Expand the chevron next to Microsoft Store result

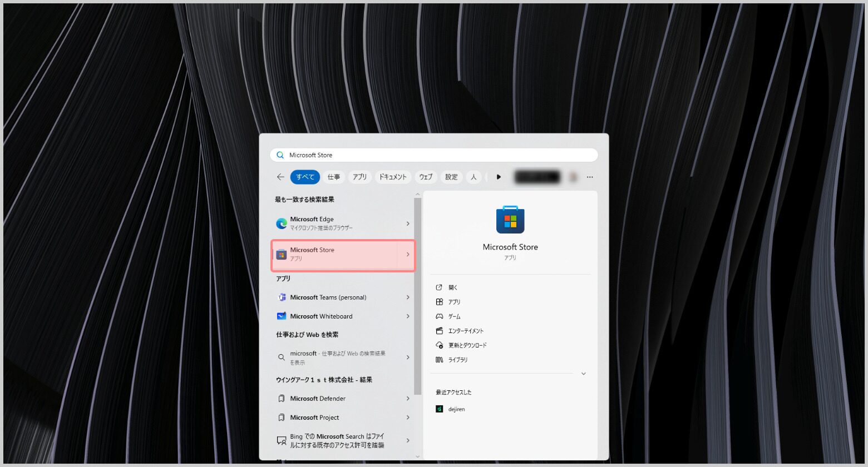point(408,255)
